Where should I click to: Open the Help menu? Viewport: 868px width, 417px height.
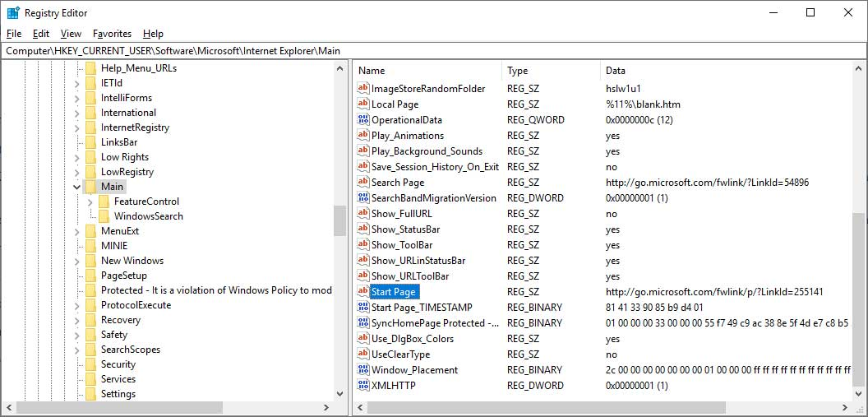click(154, 34)
